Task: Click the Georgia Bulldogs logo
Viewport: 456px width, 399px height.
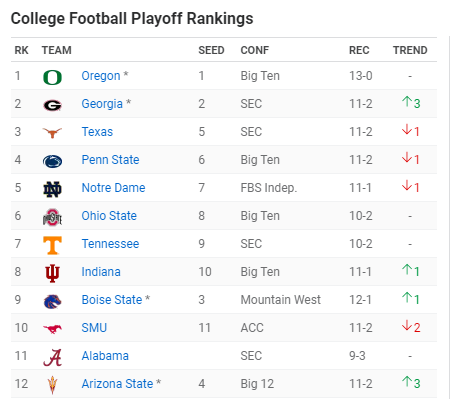Action: tap(52, 105)
